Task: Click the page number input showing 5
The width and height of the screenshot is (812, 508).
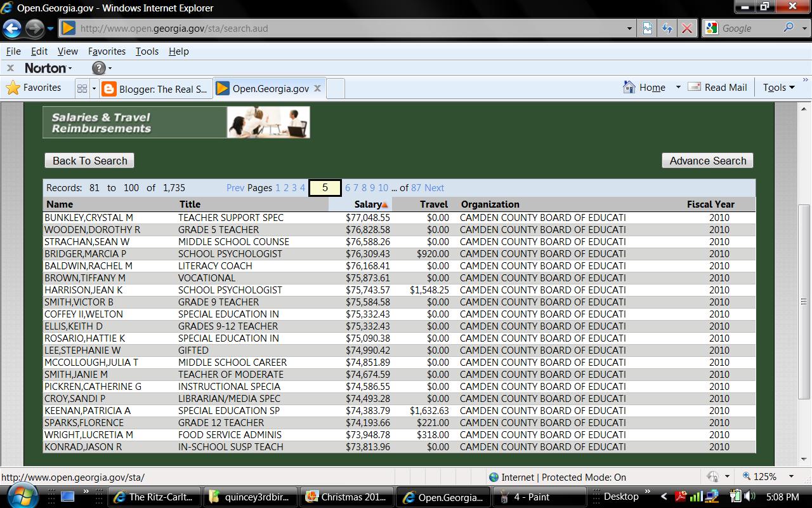Action: click(325, 188)
